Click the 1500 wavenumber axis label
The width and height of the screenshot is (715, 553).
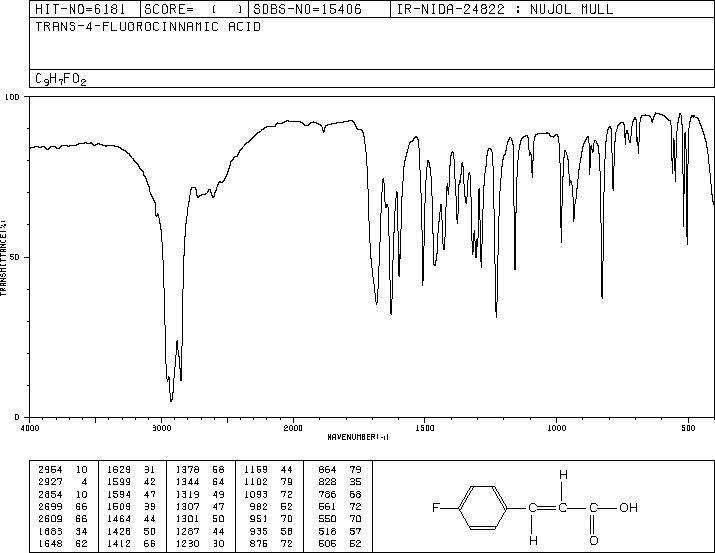(425, 428)
